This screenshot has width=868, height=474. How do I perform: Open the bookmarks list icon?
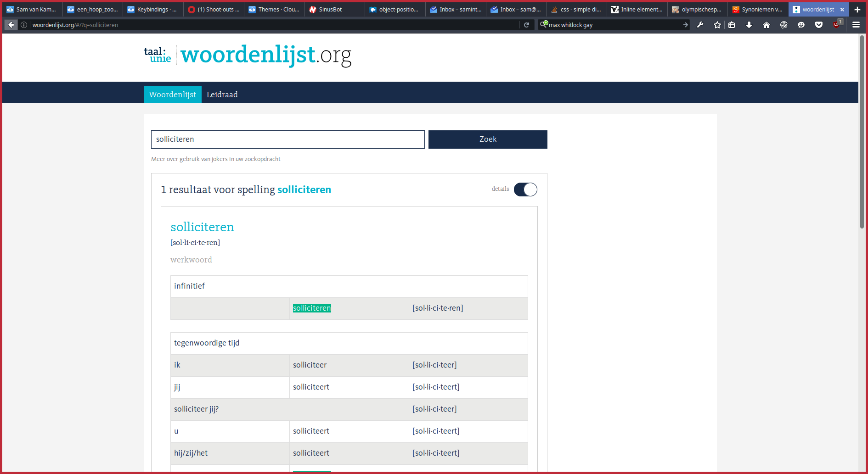click(x=732, y=25)
